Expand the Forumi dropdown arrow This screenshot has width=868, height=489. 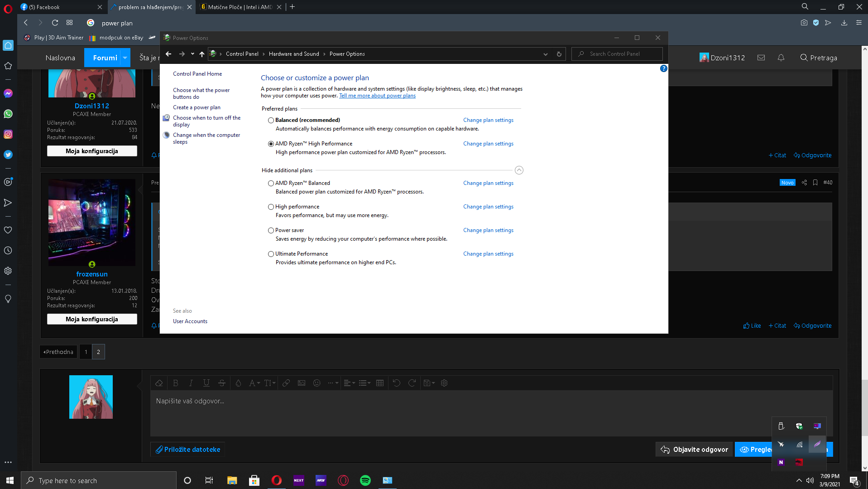125,58
